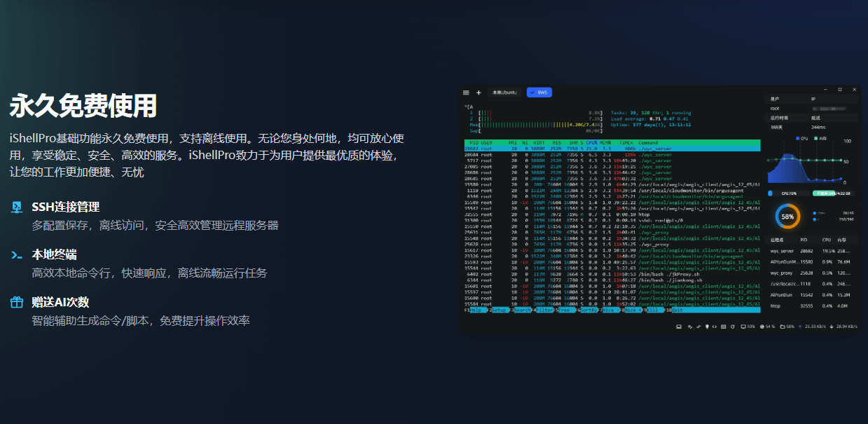The image size is (868, 424).
Task: Minimize the iShellPro window
Action: [x=825, y=90]
